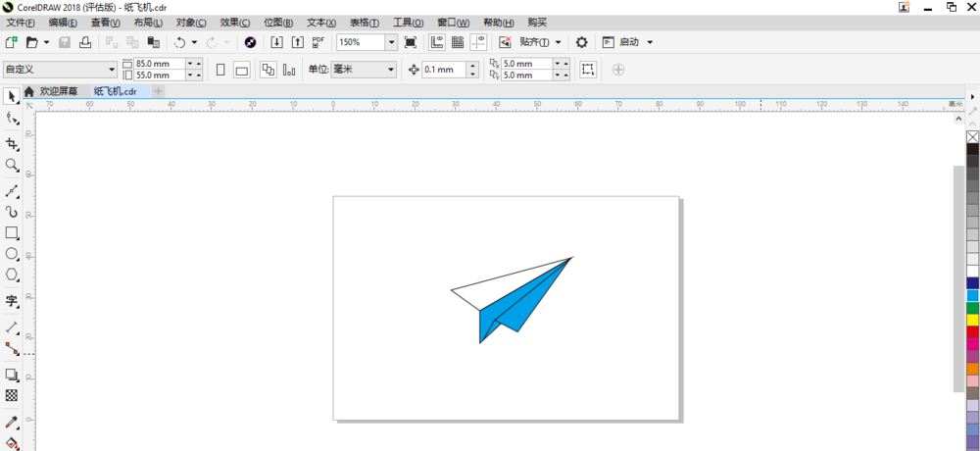
Task: Click the Quick Customize plus button
Action: tap(618, 70)
